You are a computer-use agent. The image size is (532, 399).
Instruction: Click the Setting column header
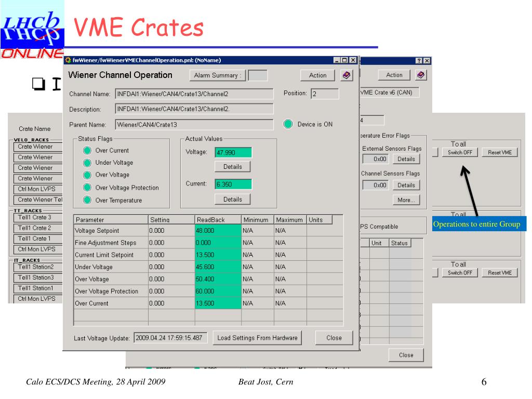tap(171, 220)
